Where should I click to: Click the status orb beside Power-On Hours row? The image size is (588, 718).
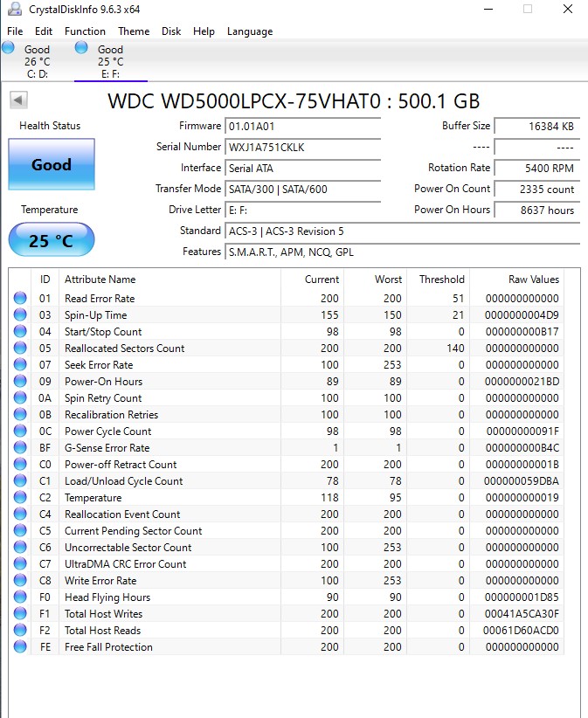tap(20, 381)
